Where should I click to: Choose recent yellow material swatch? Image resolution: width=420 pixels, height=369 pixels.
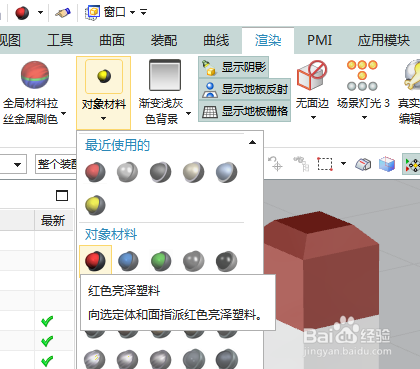pyautogui.click(x=95, y=205)
